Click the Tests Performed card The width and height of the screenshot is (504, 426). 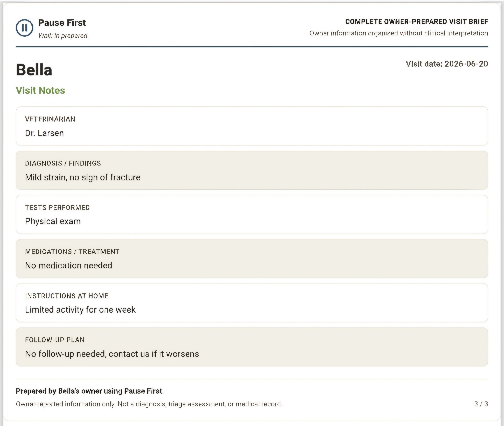click(252, 214)
